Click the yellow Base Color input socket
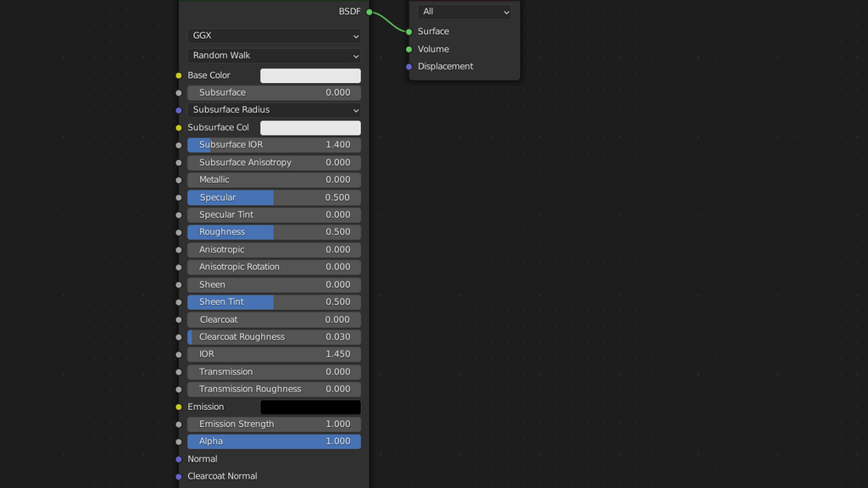 (x=178, y=75)
